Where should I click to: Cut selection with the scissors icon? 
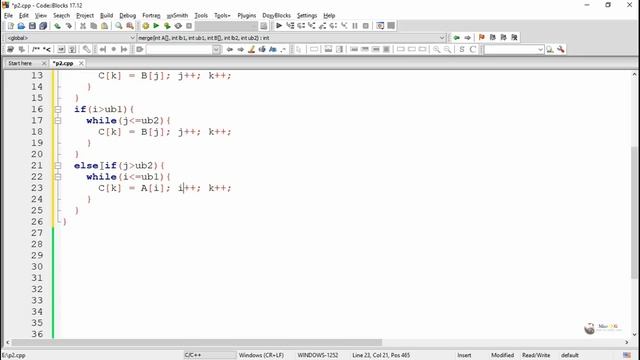pyautogui.click(x=83, y=26)
